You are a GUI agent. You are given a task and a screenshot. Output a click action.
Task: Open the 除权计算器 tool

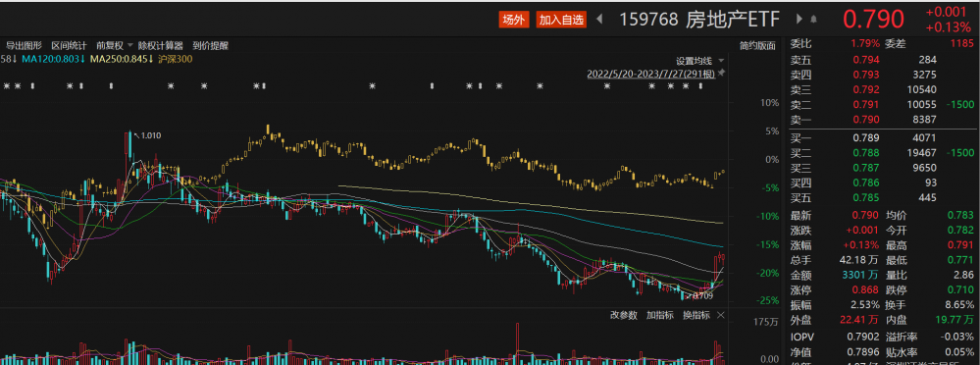coord(161,45)
